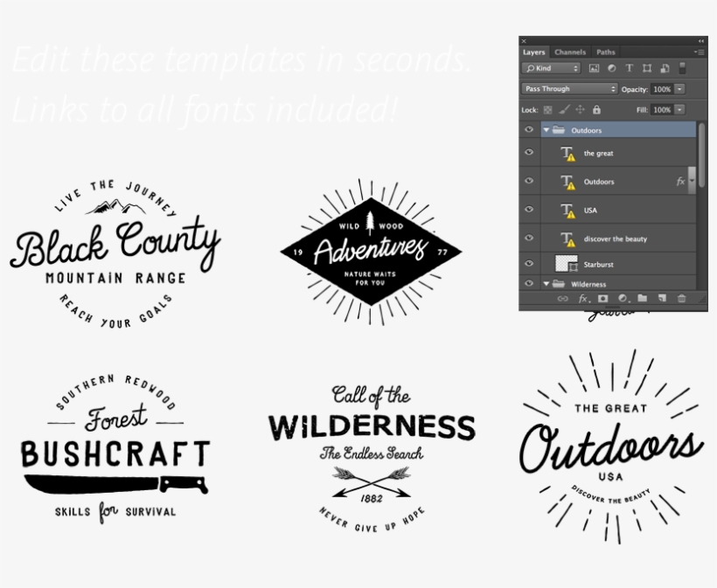This screenshot has height=588, width=717.
Task: Close the Layers panel
Action: point(524,41)
